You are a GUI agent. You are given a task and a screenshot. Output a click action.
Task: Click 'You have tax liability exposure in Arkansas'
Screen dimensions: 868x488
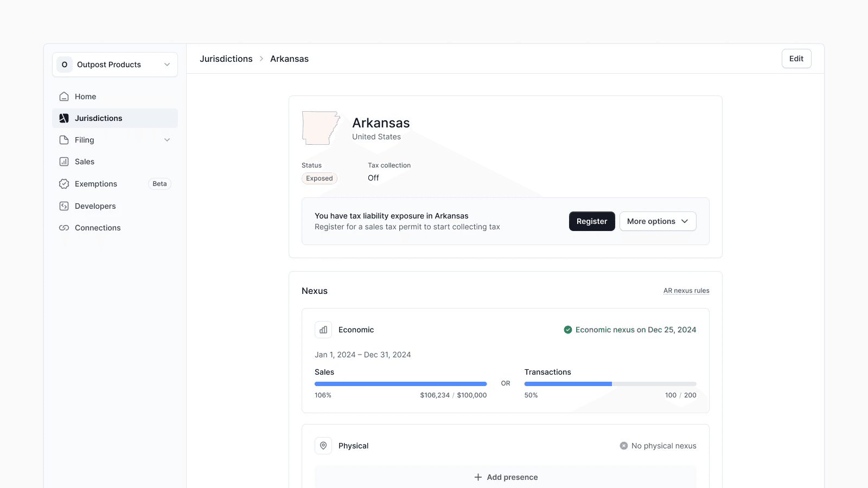coord(392,216)
